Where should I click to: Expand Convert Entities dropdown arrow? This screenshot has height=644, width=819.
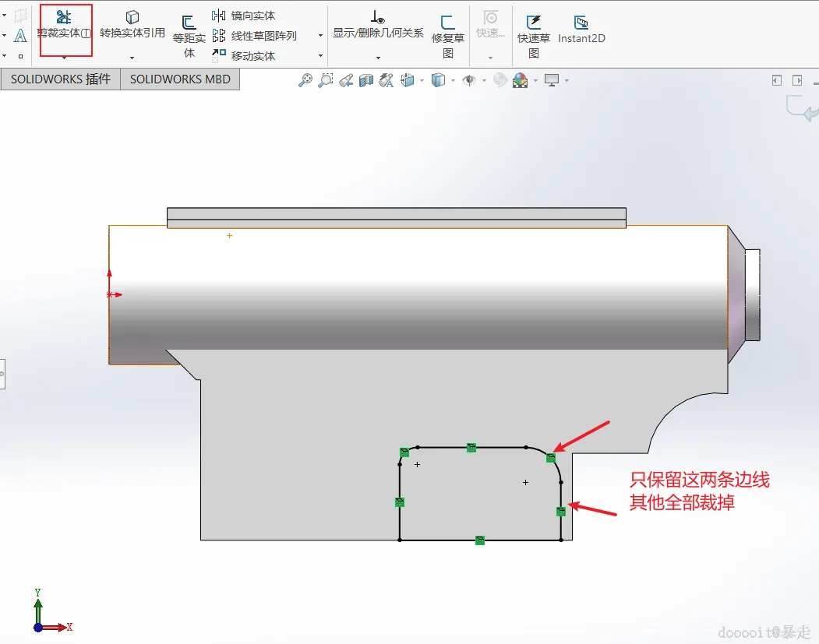click(x=132, y=58)
